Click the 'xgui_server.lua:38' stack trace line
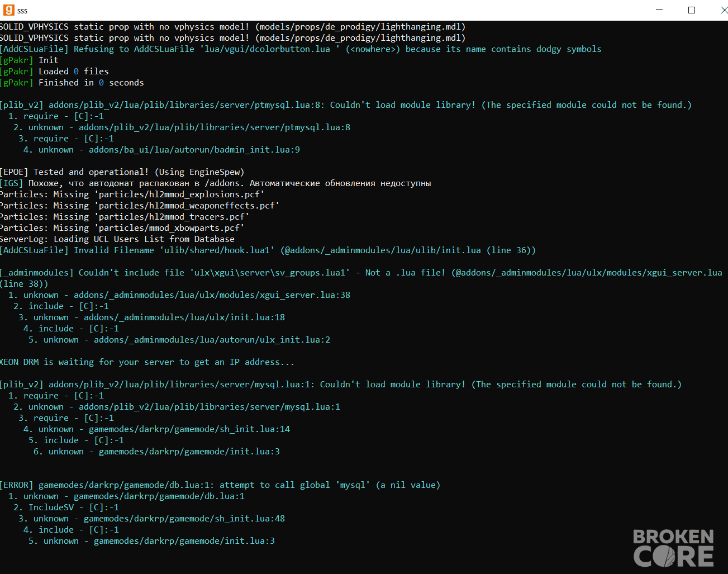Screen dimensions: 728x574 coord(179,295)
